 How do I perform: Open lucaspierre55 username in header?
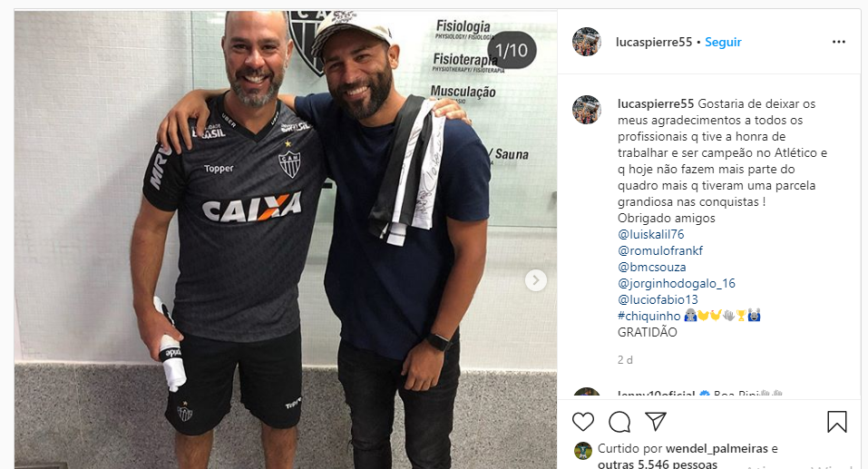654,42
